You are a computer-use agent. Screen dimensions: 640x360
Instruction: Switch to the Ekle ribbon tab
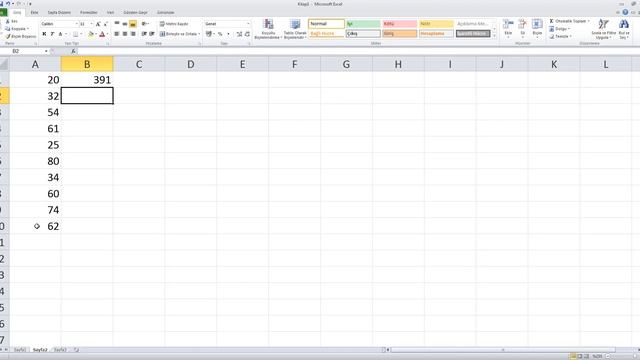coord(34,13)
